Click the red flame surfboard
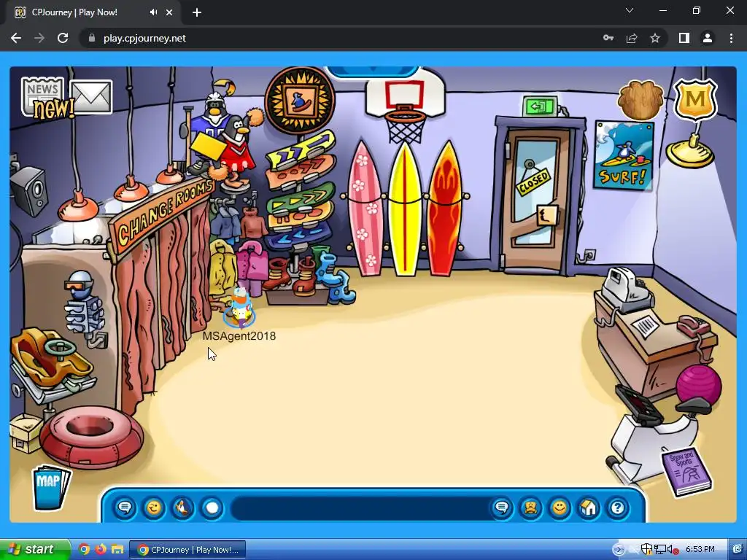This screenshot has width=747, height=560. click(444, 209)
